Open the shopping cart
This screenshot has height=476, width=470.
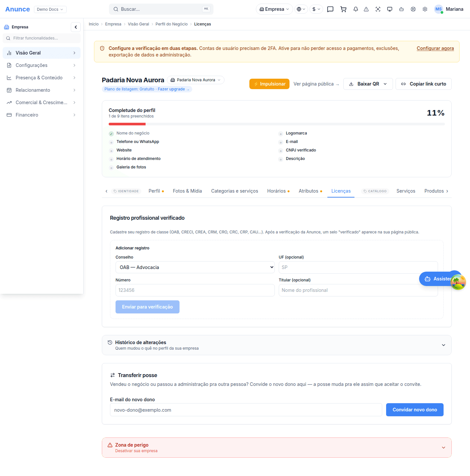[x=343, y=9]
